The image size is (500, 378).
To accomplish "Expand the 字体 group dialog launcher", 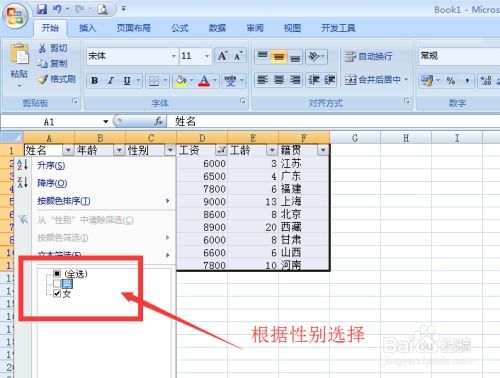I will point(243,101).
